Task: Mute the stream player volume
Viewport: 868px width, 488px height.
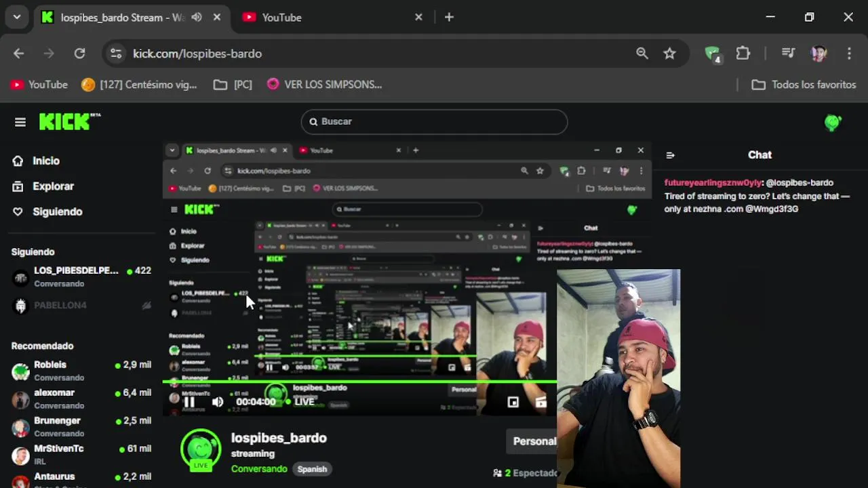Action: (218, 402)
